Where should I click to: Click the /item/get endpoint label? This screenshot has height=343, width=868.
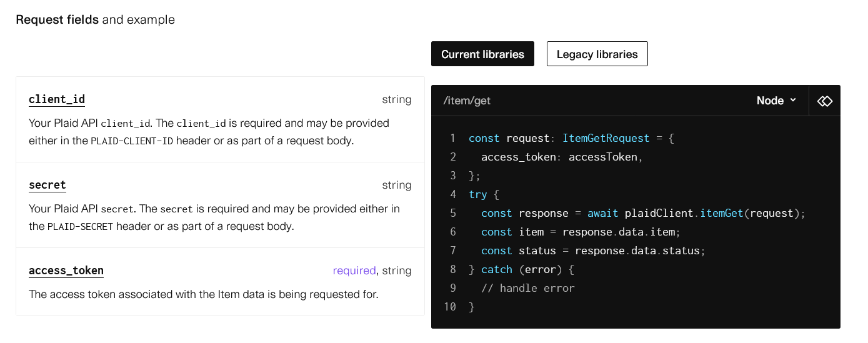click(467, 101)
